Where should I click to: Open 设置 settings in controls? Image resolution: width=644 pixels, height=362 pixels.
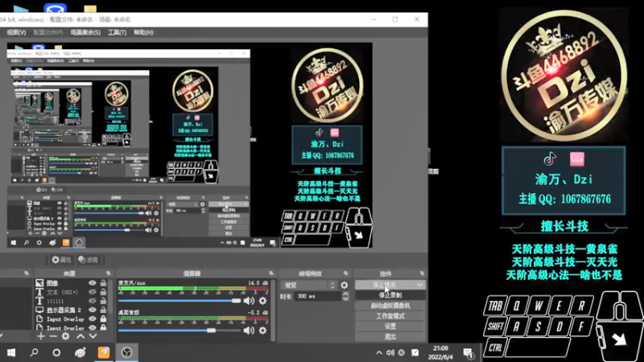(x=390, y=327)
